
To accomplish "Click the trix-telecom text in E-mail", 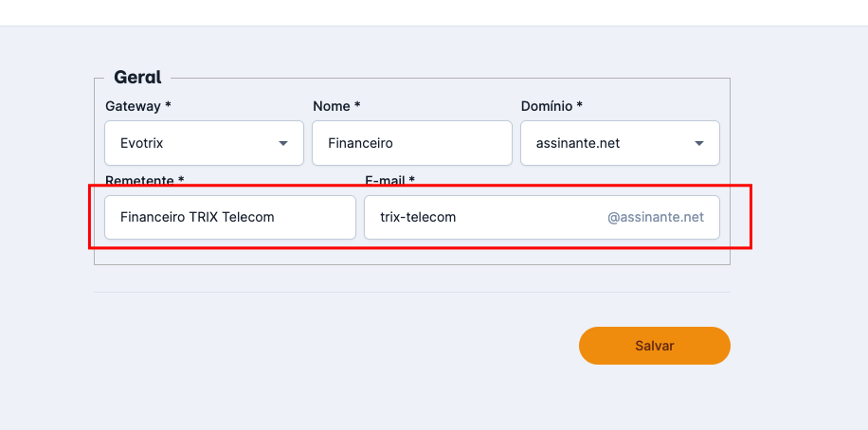I will click(418, 217).
